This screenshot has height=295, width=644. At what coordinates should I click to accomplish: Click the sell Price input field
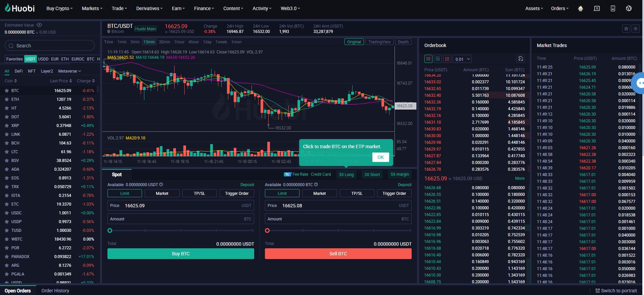click(x=338, y=205)
